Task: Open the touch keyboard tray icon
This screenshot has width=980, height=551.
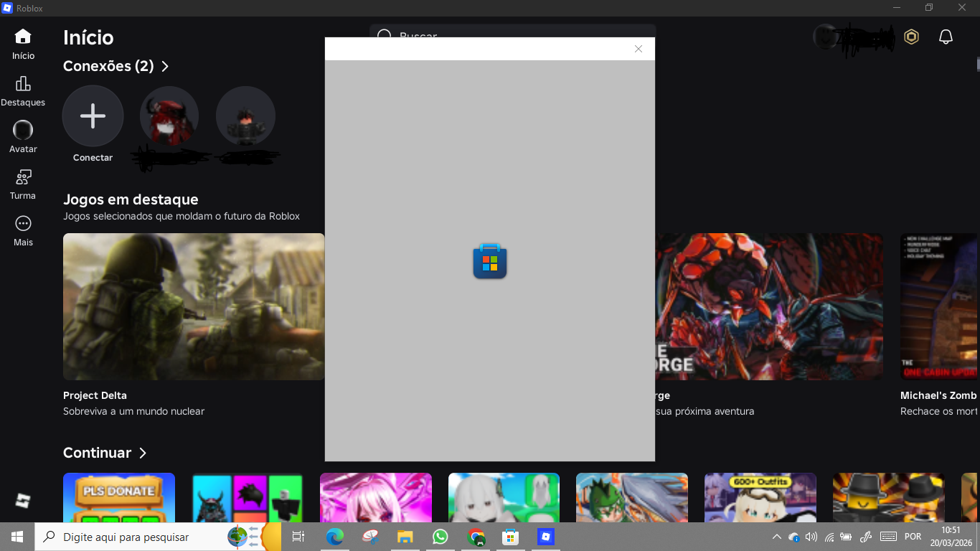Action: click(x=888, y=537)
